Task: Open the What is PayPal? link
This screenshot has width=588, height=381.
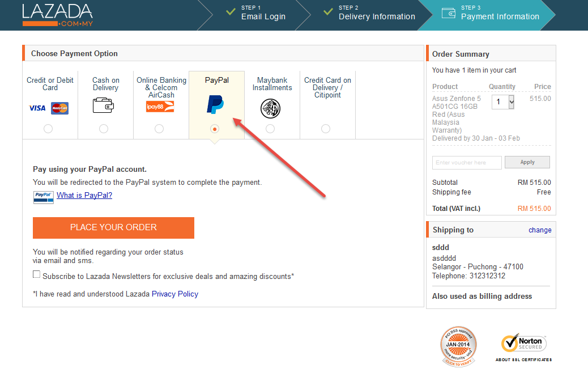Action: point(84,195)
